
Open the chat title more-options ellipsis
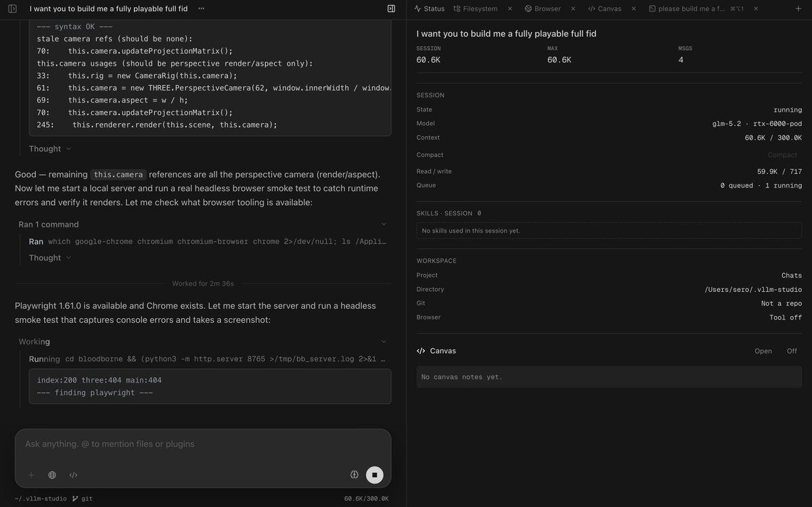[202, 9]
